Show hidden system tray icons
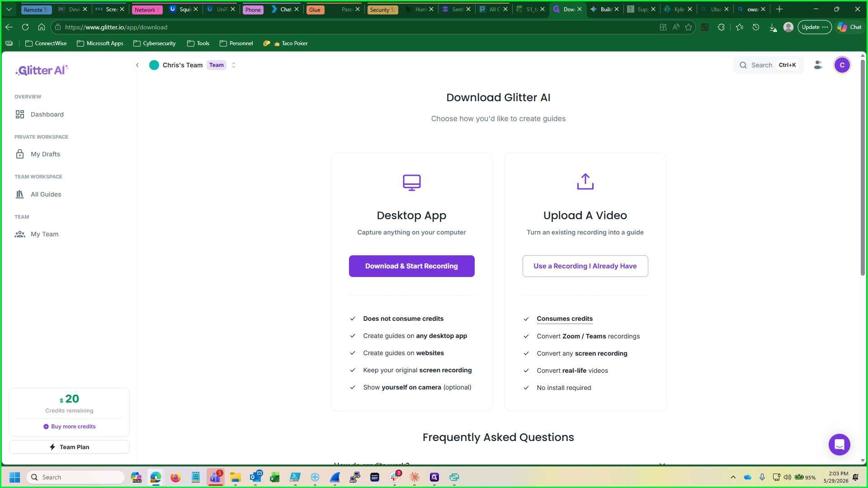 (733, 477)
